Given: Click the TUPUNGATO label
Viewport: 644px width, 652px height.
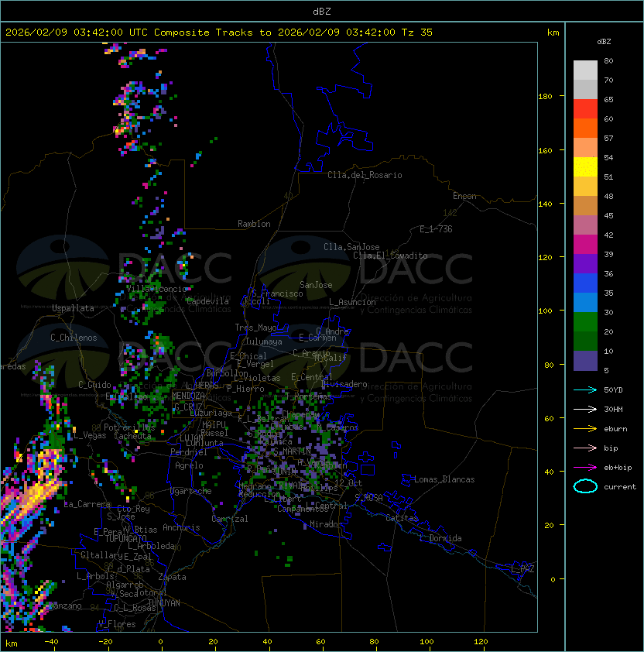Looking at the screenshot, I should coord(125,538).
